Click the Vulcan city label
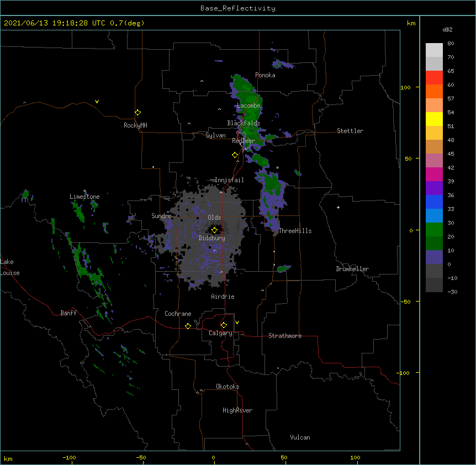The height and width of the screenshot is (465, 476). 300,437
